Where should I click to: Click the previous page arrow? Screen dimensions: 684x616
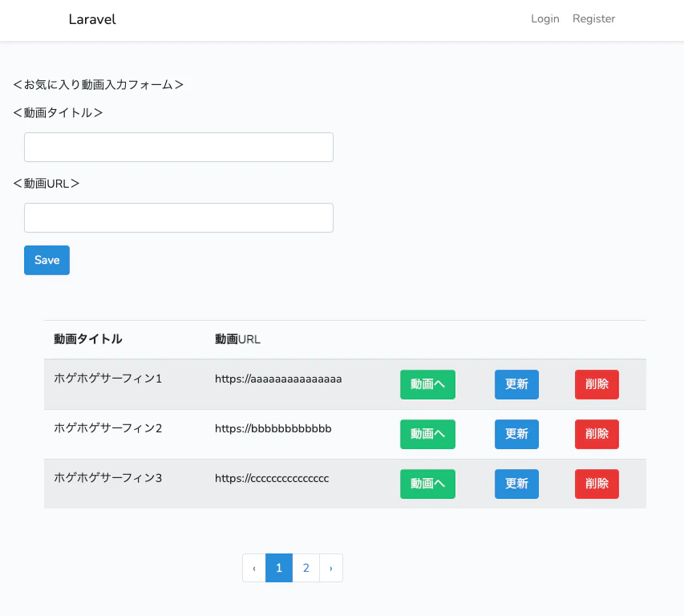pyautogui.click(x=254, y=568)
